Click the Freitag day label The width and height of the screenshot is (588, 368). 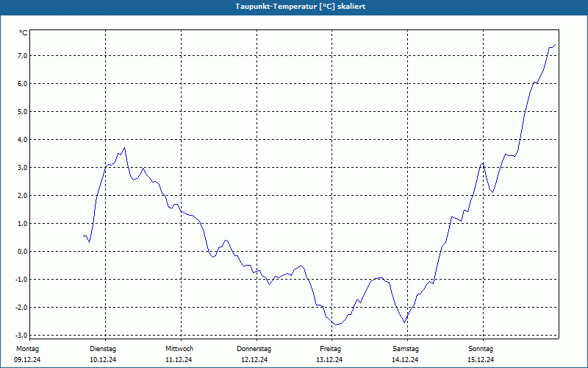tap(330, 349)
